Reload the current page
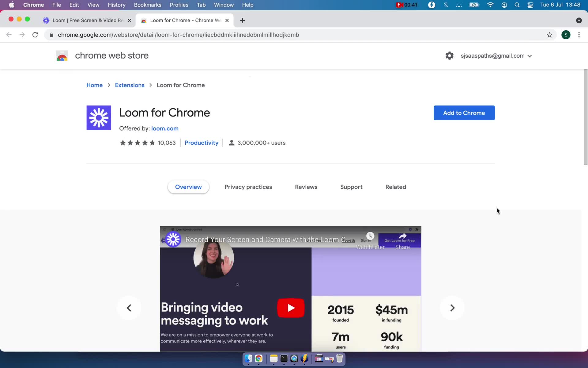The height and width of the screenshot is (368, 588). [35, 35]
